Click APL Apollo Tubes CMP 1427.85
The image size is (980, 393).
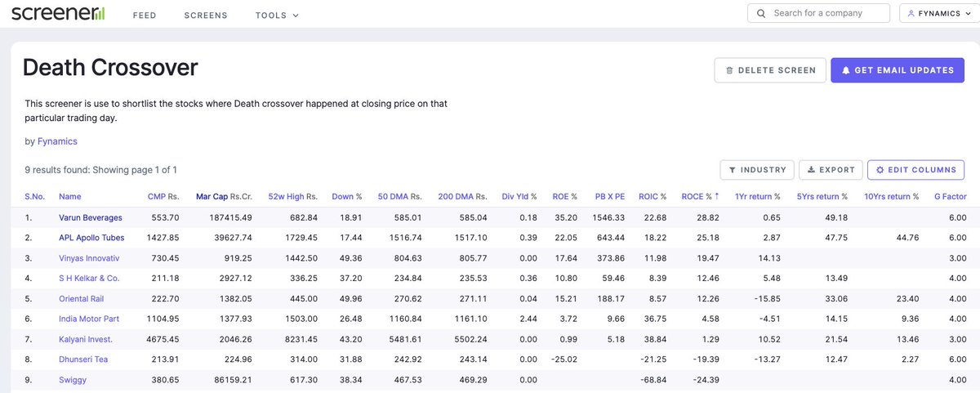click(x=162, y=239)
